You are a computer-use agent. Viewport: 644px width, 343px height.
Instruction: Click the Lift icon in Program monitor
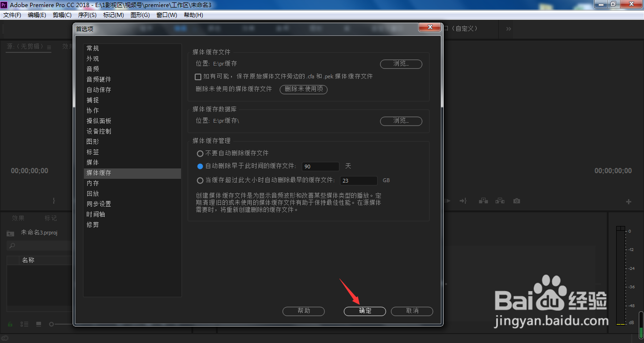pos(483,201)
